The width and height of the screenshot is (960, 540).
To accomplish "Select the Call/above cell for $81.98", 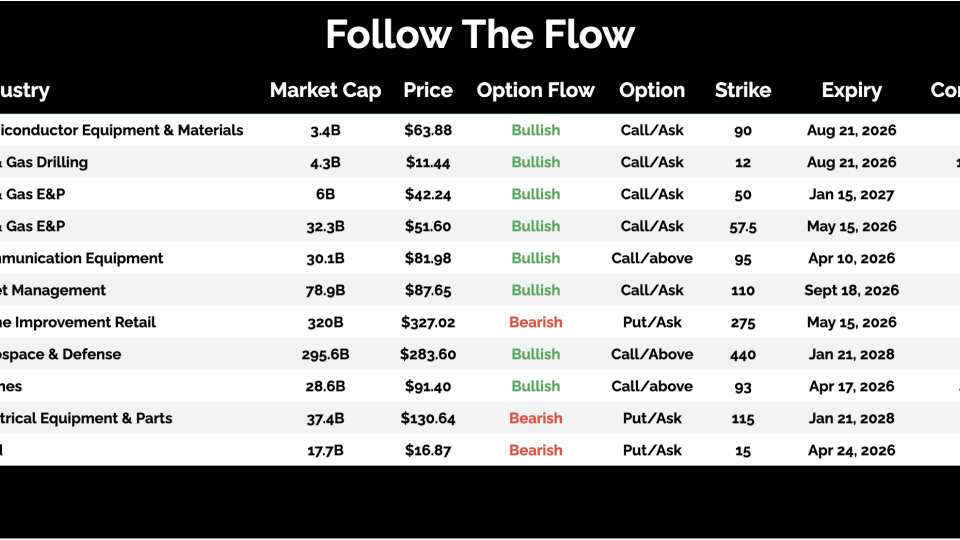I will [652, 258].
